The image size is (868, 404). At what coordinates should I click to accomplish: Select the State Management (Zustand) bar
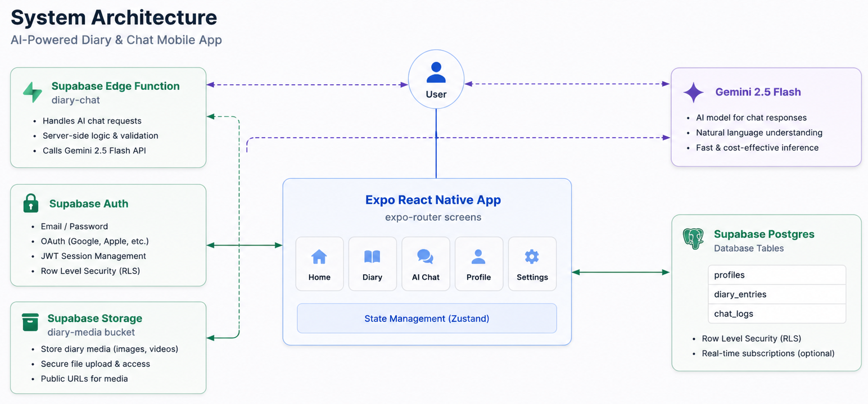pos(427,319)
